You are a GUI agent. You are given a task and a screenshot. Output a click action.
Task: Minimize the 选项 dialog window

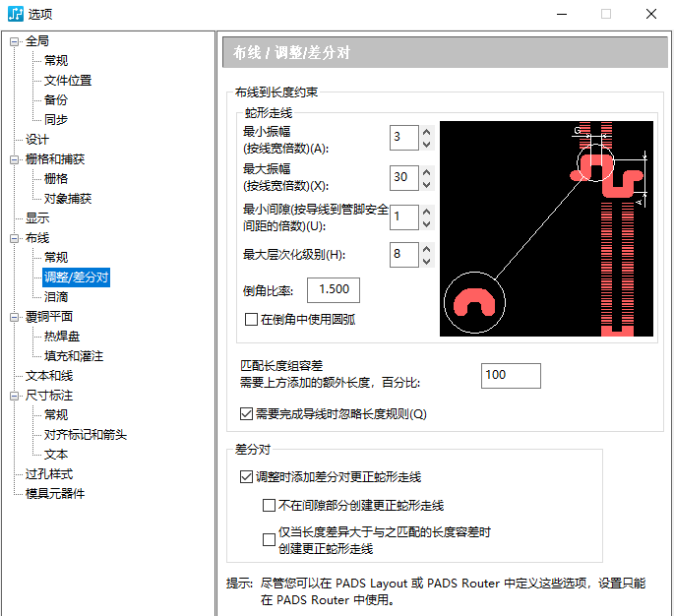pos(562,14)
